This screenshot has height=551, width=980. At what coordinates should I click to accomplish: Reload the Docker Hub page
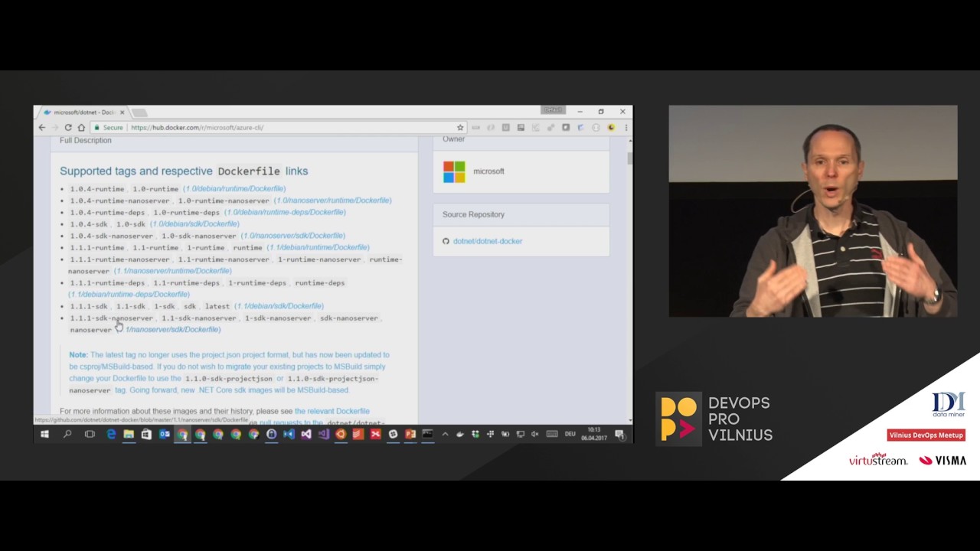tap(68, 128)
